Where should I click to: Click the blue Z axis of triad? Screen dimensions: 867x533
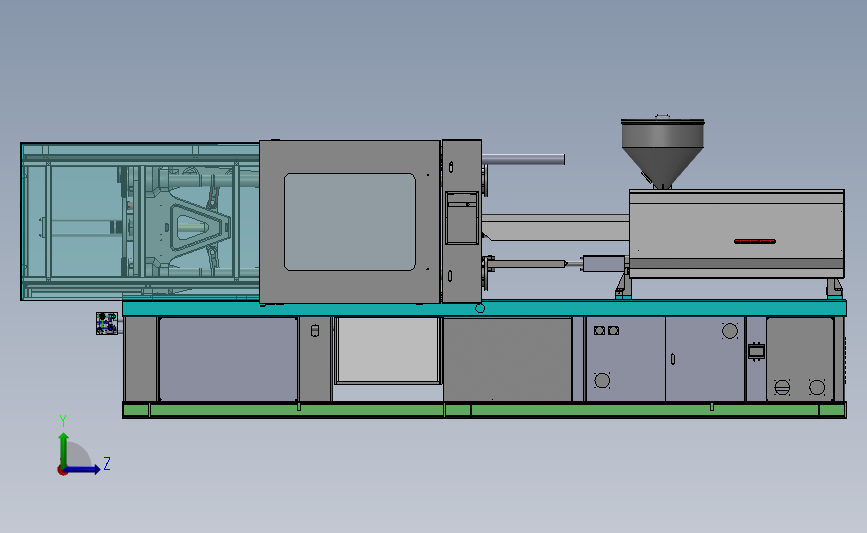(83, 469)
